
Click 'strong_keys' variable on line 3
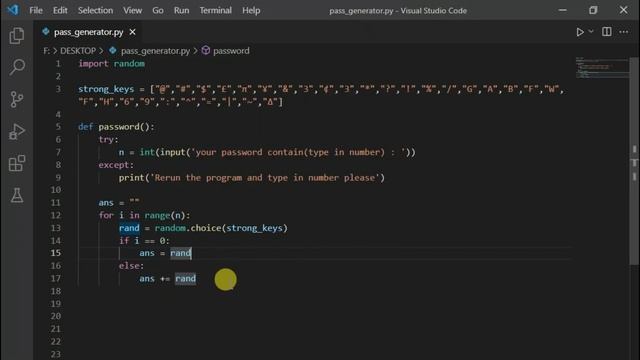click(106, 89)
